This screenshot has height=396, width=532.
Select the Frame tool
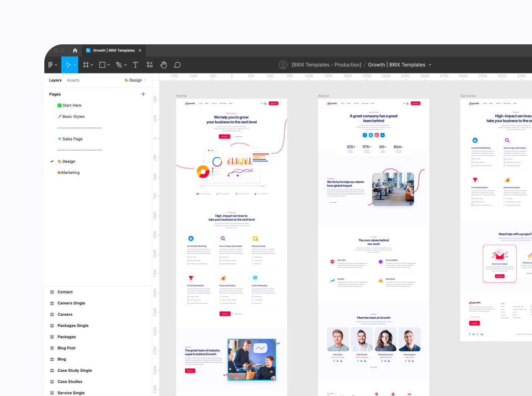coord(86,65)
